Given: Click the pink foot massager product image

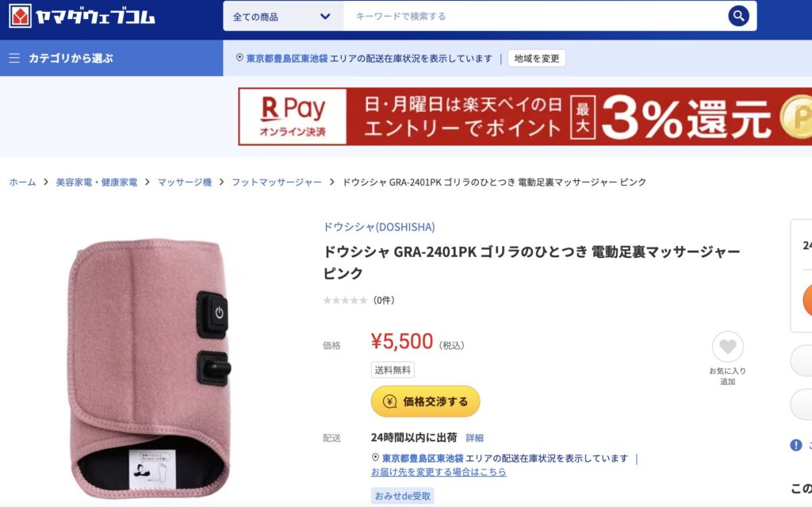Looking at the screenshot, I should pyautogui.click(x=150, y=368).
